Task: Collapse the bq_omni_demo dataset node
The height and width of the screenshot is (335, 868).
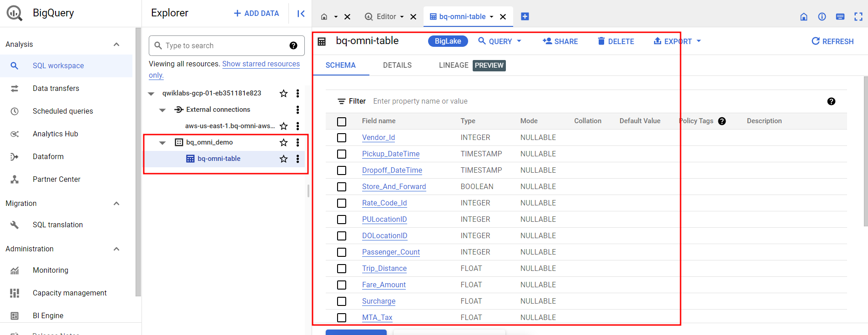Action: tap(162, 143)
